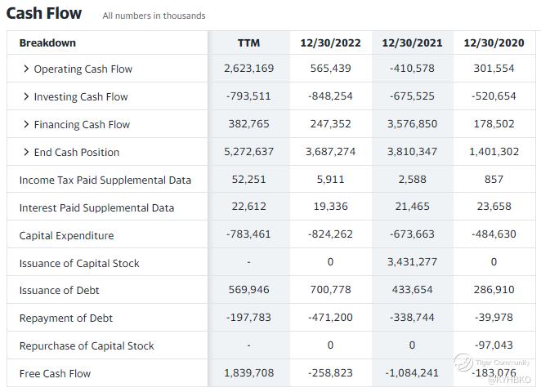This screenshot has width=541, height=392.
Task: Select the TTM column header
Action: 248,42
